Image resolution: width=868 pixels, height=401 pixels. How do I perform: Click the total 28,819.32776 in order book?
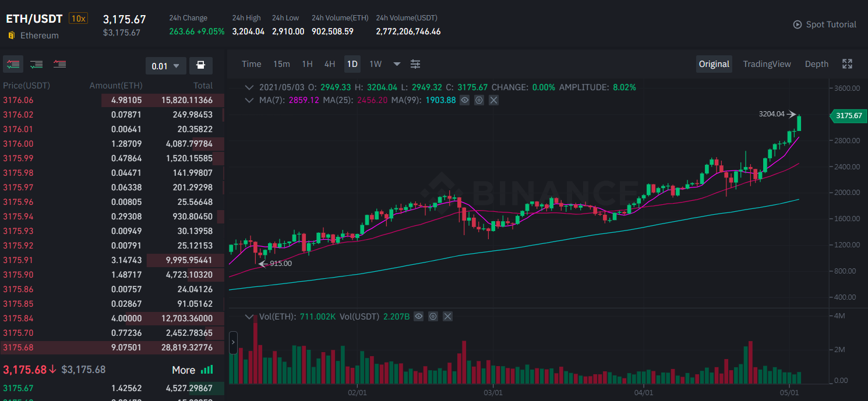[x=186, y=347]
